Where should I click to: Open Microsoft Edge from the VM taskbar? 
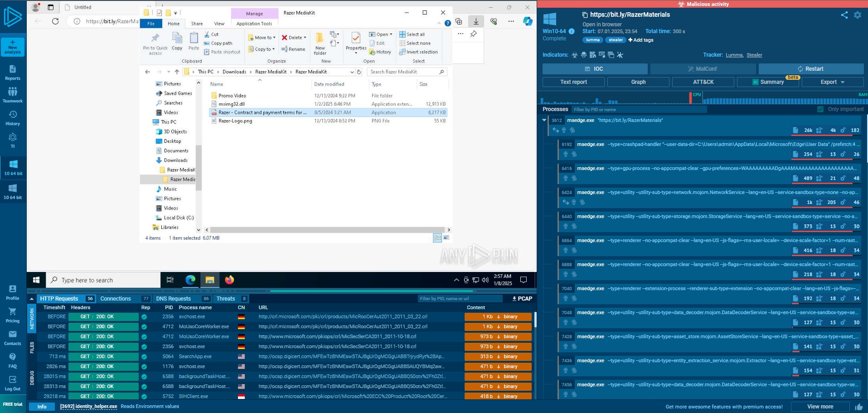[x=190, y=280]
